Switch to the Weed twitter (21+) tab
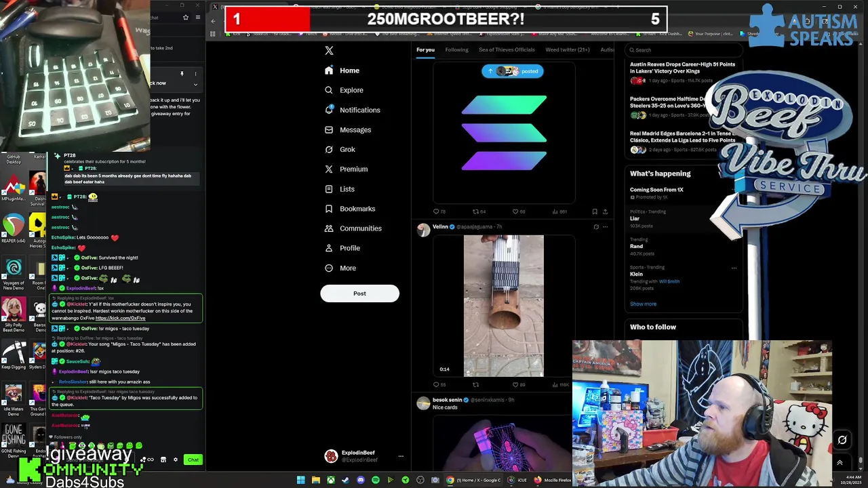868x488 pixels. (x=568, y=49)
